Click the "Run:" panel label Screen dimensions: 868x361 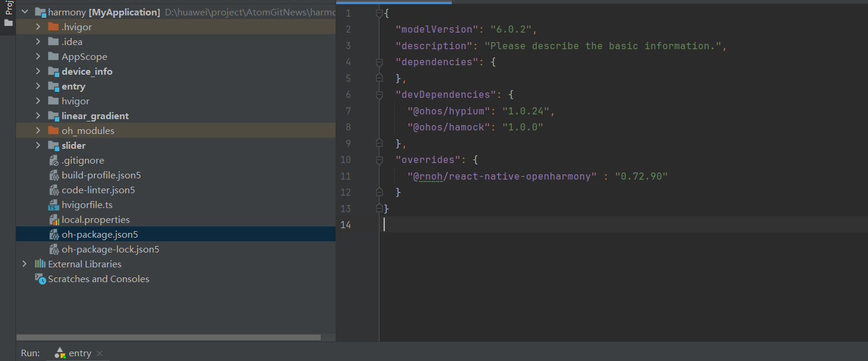coord(30,353)
